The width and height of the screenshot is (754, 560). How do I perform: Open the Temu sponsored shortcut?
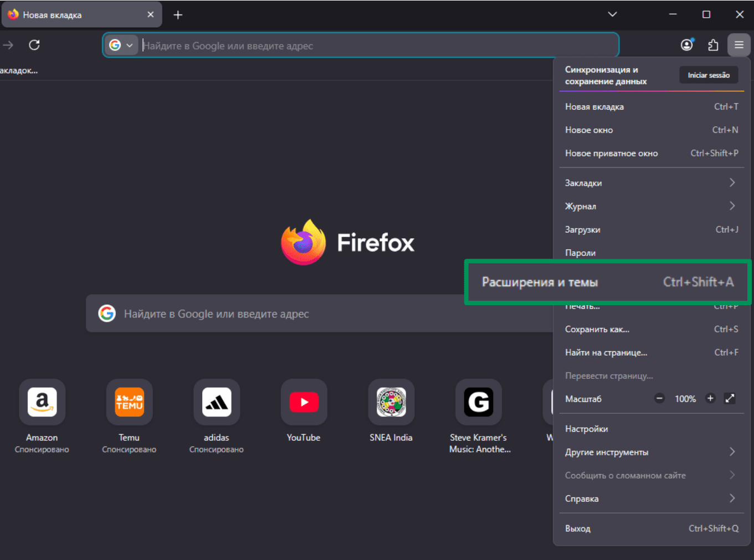129,402
